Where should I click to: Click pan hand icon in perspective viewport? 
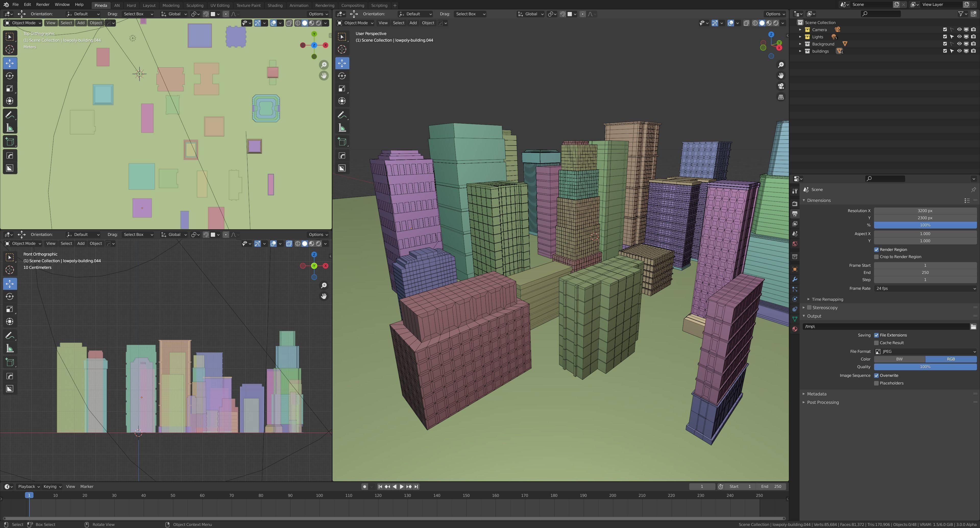point(781,75)
